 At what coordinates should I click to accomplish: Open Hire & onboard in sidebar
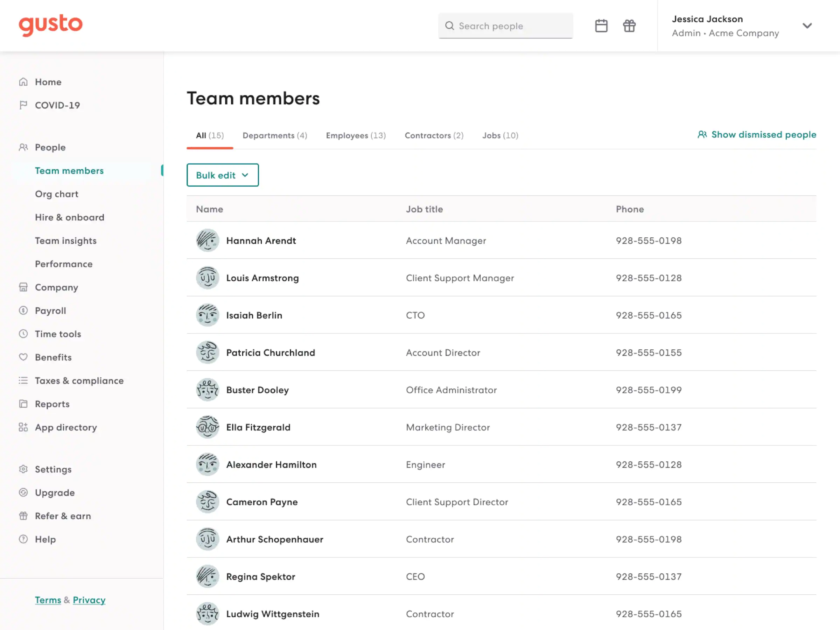point(70,217)
